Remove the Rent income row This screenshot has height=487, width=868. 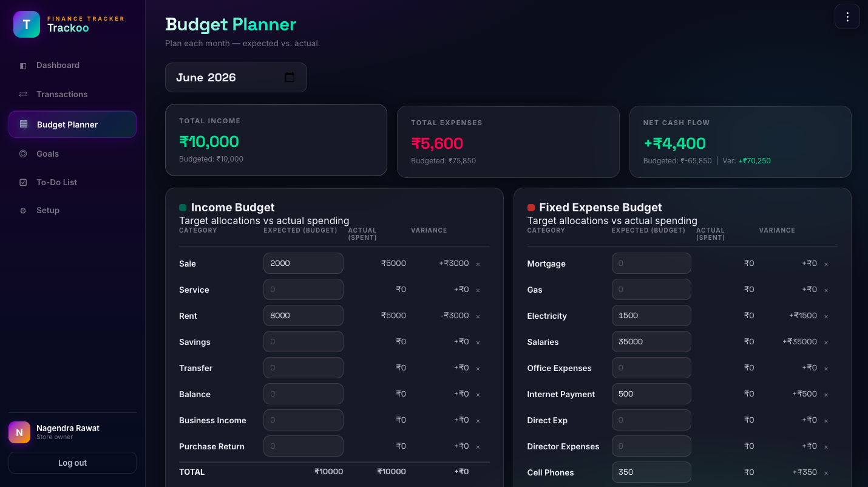(478, 316)
